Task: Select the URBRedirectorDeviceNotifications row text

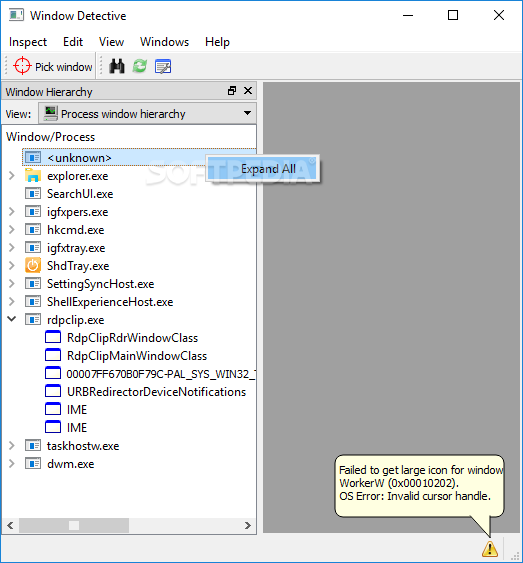Action: [157, 392]
